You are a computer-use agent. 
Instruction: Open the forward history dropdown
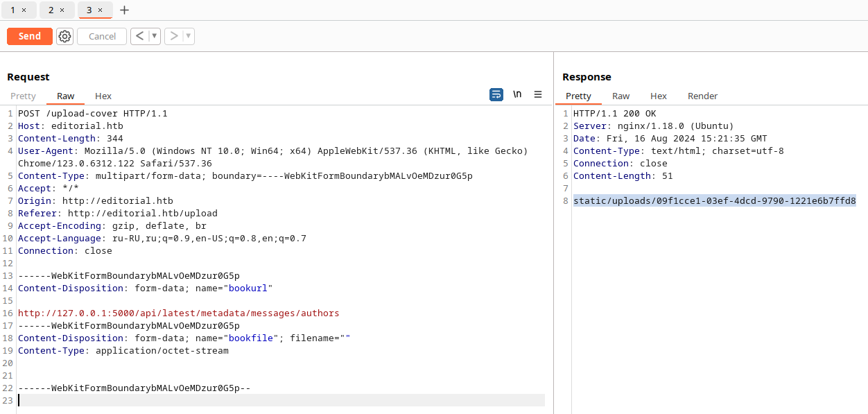(189, 36)
